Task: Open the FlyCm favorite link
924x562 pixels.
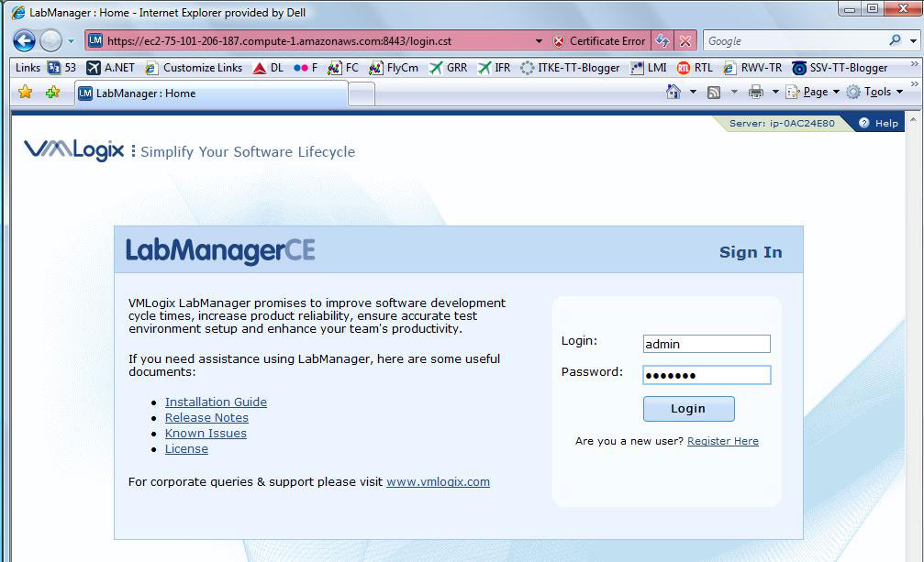Action: click(x=394, y=68)
